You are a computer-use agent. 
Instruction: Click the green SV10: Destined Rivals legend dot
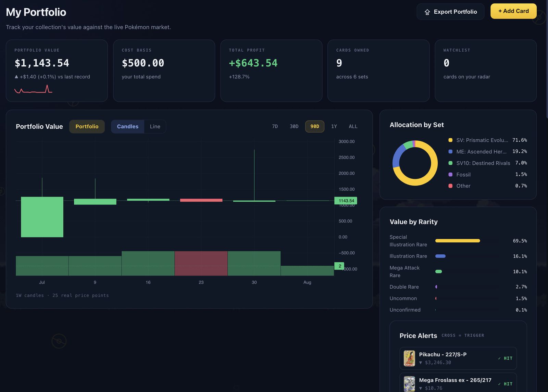pyautogui.click(x=450, y=163)
